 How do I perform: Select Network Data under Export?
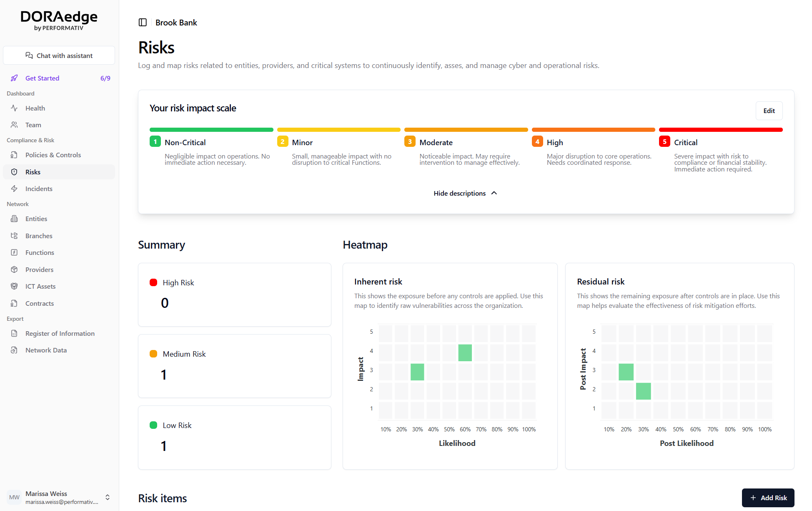pos(47,350)
